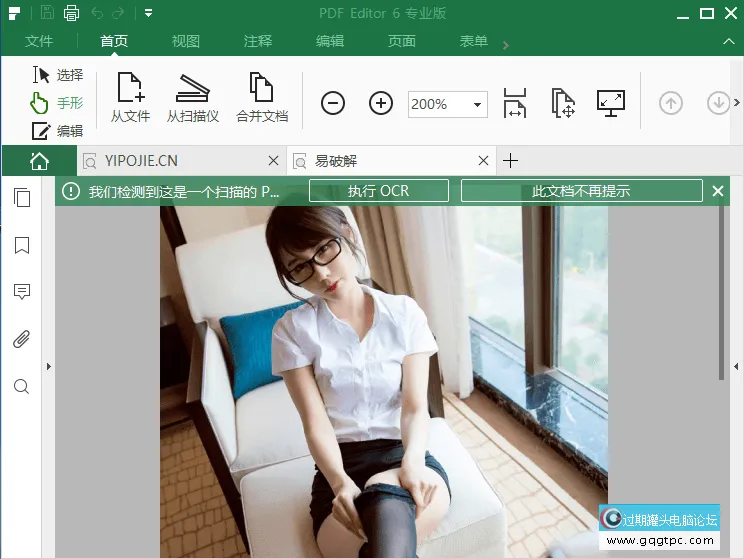Open a new tab with plus button

point(511,161)
